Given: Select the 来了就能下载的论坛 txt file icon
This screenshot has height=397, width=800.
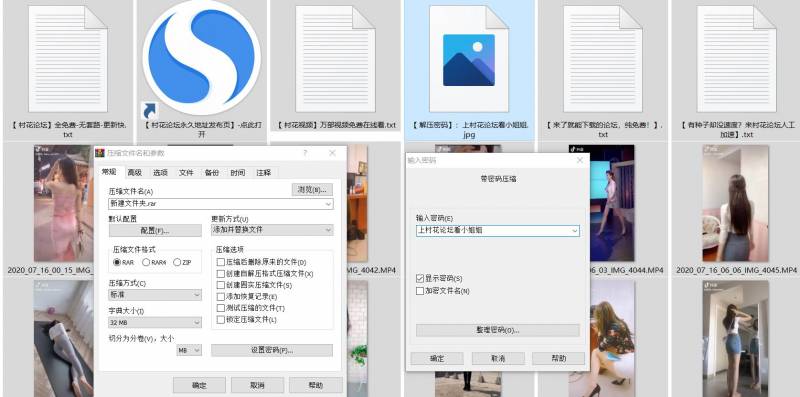Looking at the screenshot, I should point(603,59).
